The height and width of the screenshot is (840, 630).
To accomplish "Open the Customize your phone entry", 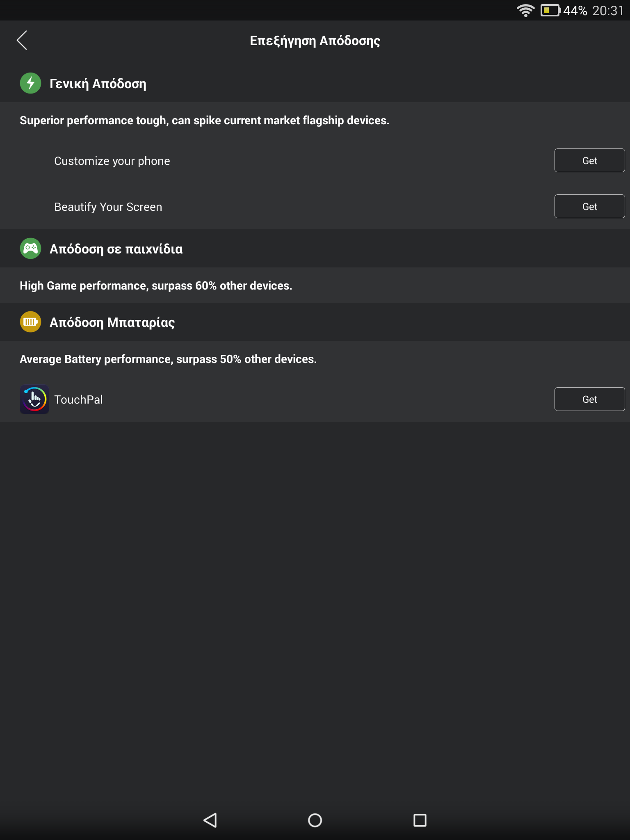I will [x=112, y=161].
